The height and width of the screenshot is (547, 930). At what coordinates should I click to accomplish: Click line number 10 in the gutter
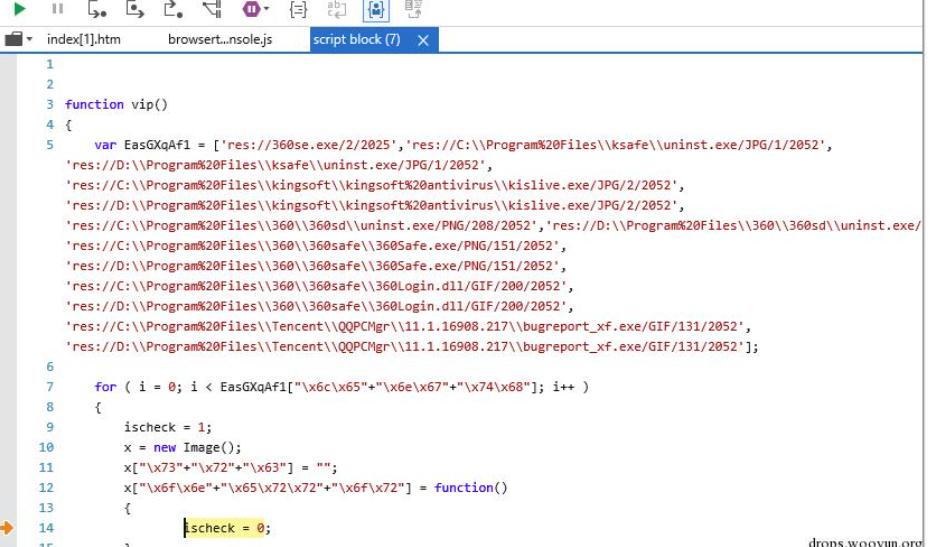(46, 447)
